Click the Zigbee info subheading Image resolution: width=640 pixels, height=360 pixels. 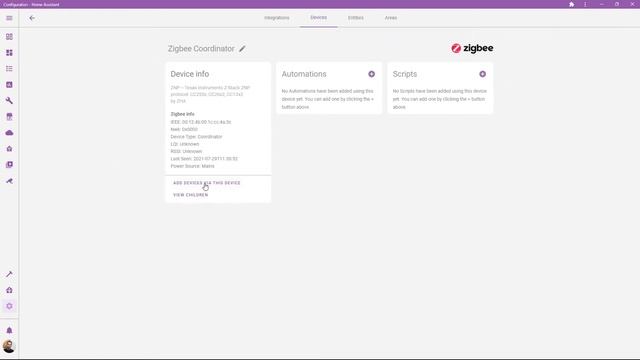[x=182, y=114]
